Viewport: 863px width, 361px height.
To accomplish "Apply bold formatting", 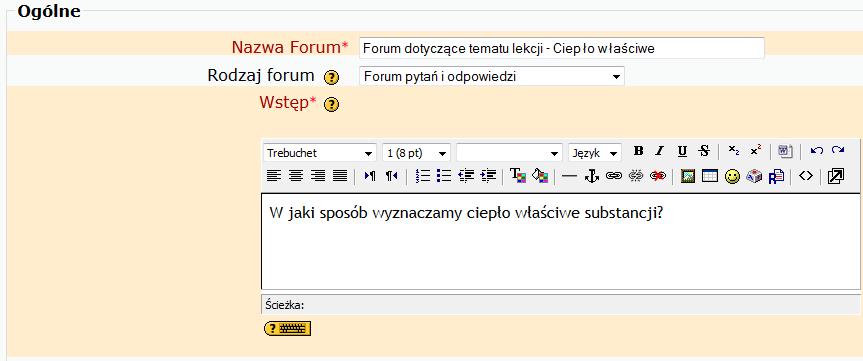I will coord(638,151).
